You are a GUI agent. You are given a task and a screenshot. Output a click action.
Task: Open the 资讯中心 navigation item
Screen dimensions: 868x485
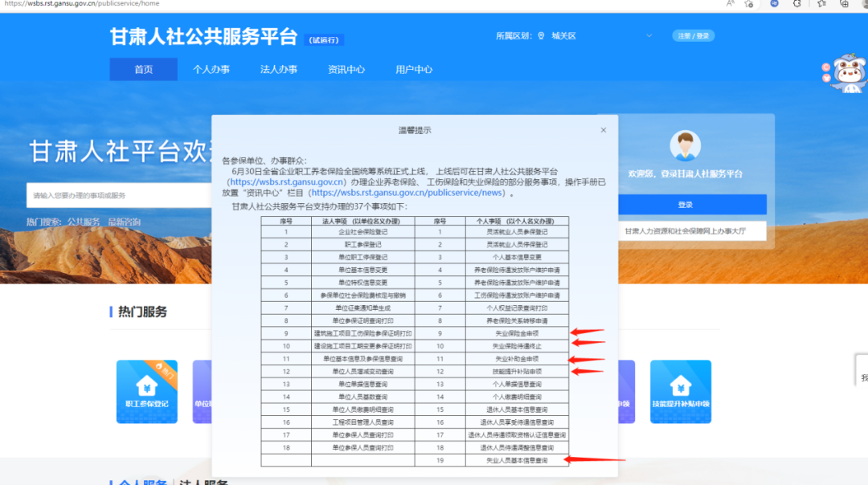pos(346,70)
